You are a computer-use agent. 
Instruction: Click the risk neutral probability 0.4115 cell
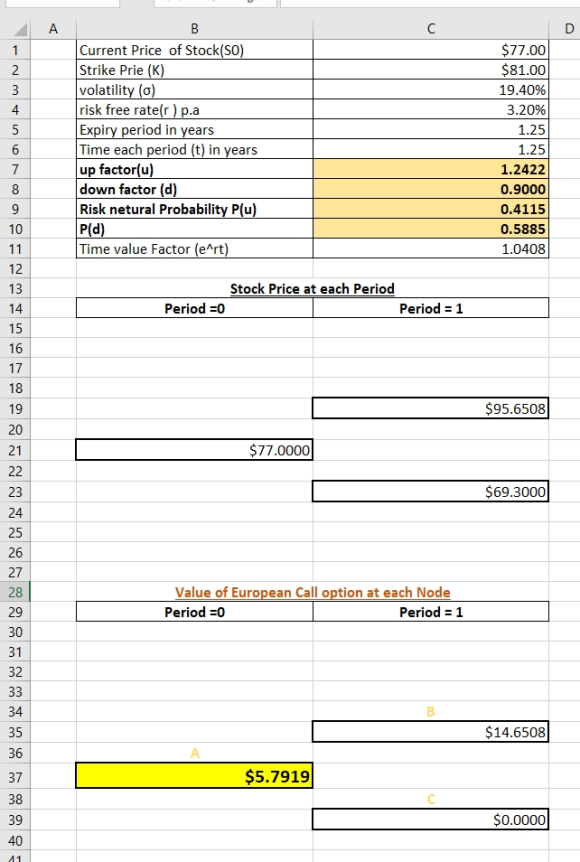point(430,209)
